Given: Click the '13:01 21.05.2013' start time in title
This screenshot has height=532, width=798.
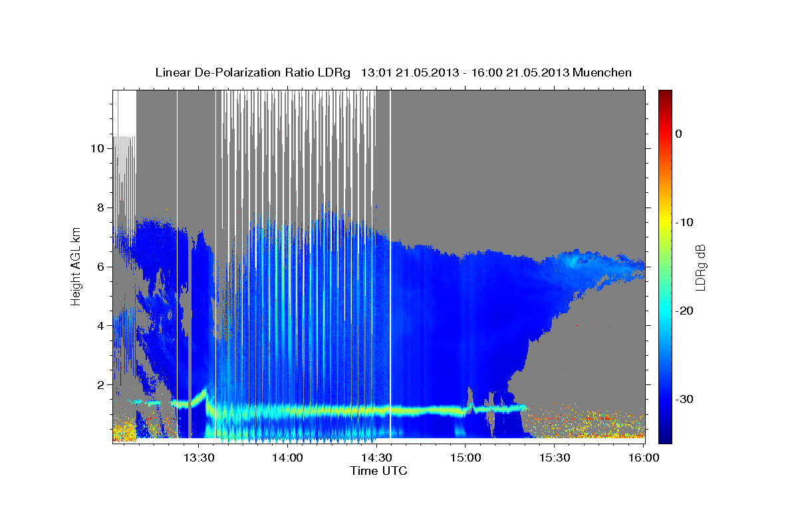Looking at the screenshot, I should pos(410,72).
